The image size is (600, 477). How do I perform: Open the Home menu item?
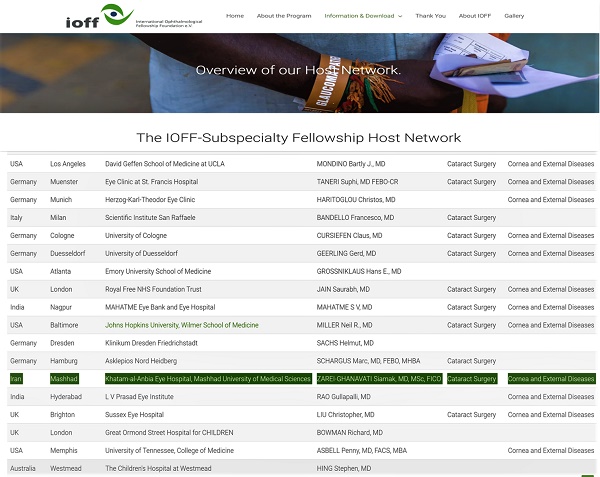click(x=235, y=16)
